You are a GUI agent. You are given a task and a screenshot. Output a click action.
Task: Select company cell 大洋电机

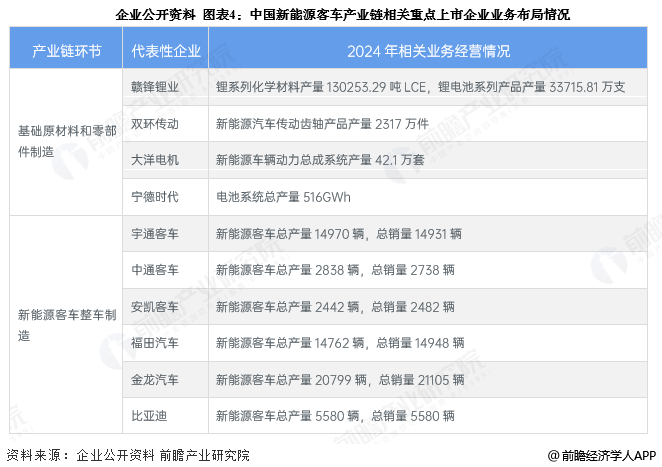(x=166, y=160)
